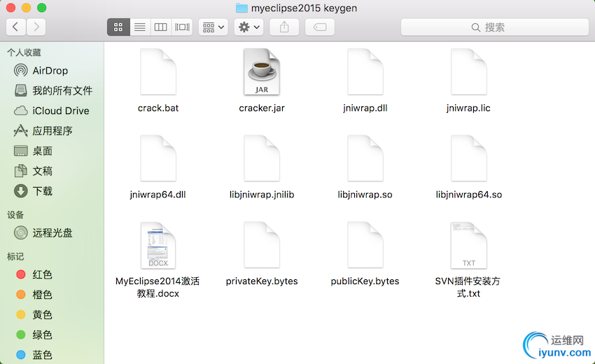This screenshot has width=595, height=364.
Task: Click the 搜索 search field
Action: (495, 27)
